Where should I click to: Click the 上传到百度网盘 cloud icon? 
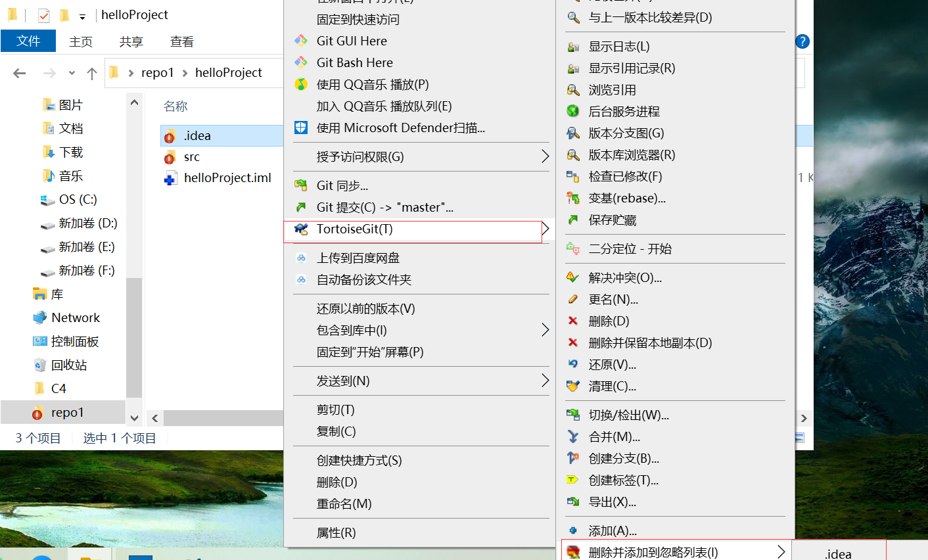tap(301, 258)
